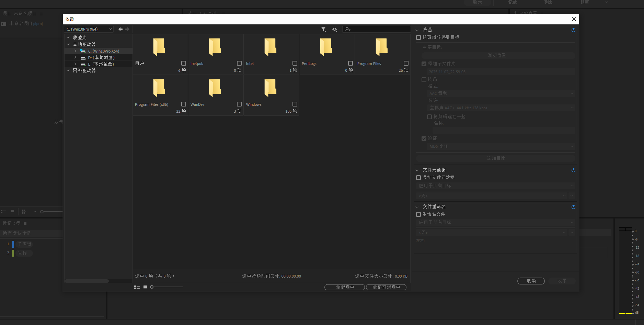Click inside the search input field
This screenshot has height=325, width=644.
click(378, 29)
